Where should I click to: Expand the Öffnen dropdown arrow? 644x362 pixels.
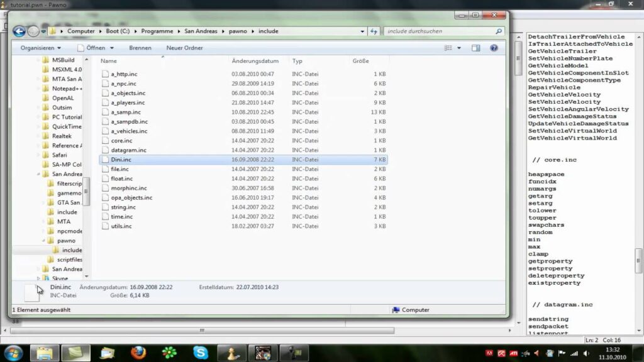tap(112, 48)
